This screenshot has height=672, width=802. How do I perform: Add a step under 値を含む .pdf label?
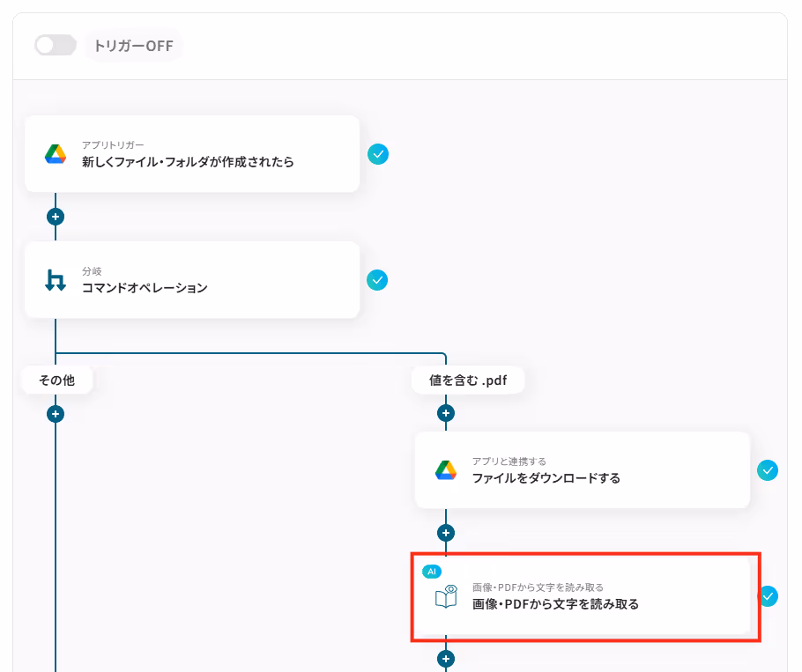coord(446,413)
